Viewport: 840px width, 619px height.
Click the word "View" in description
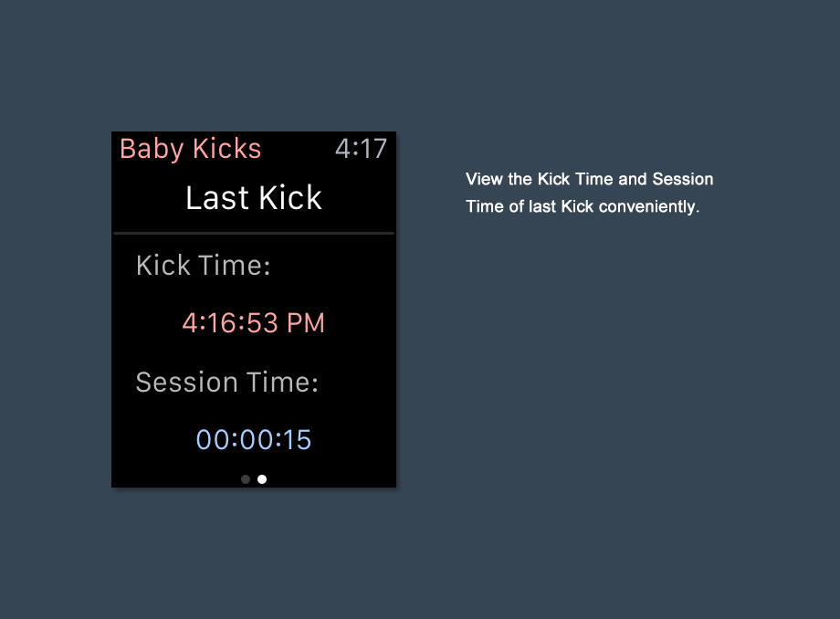click(x=484, y=179)
